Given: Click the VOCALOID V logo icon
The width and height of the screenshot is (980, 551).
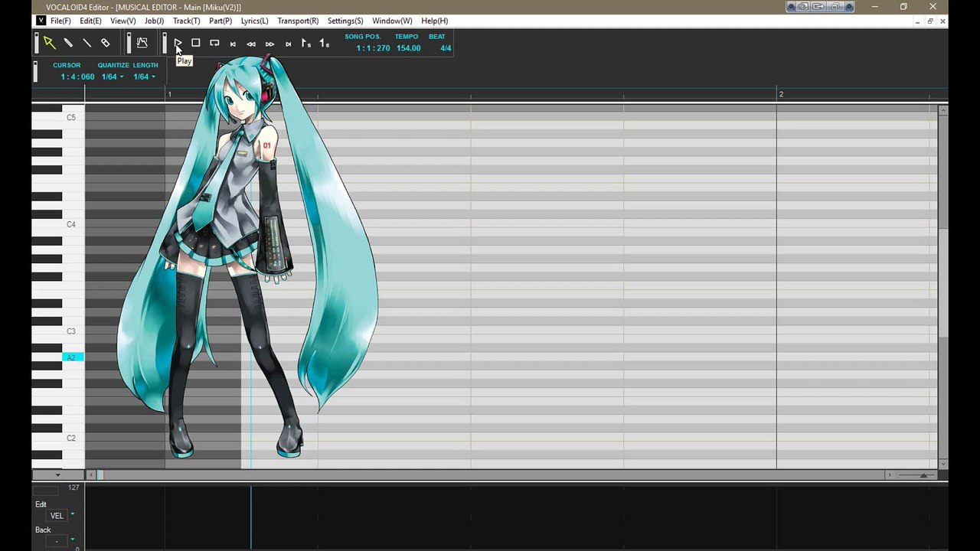Looking at the screenshot, I should [41, 21].
